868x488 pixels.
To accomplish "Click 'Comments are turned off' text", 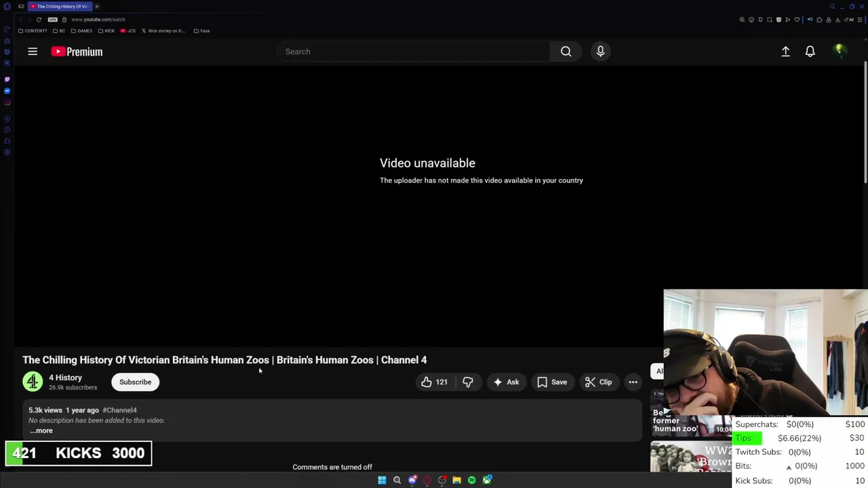I will pyautogui.click(x=332, y=467).
